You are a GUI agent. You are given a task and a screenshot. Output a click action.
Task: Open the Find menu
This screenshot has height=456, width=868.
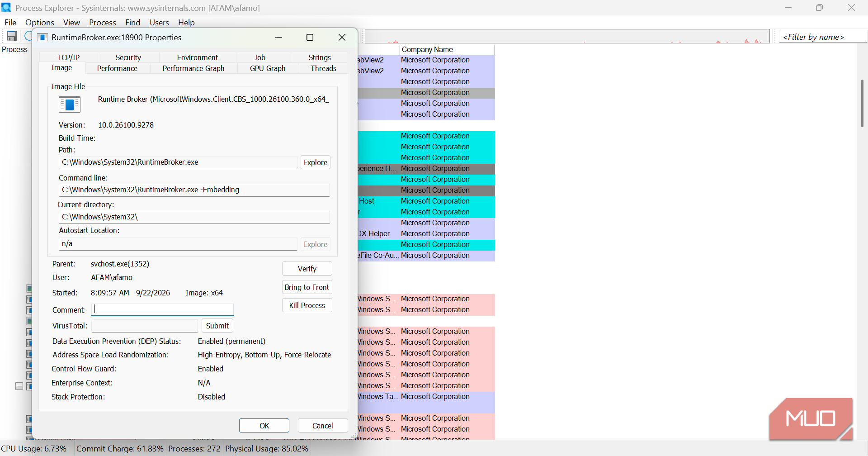point(133,23)
